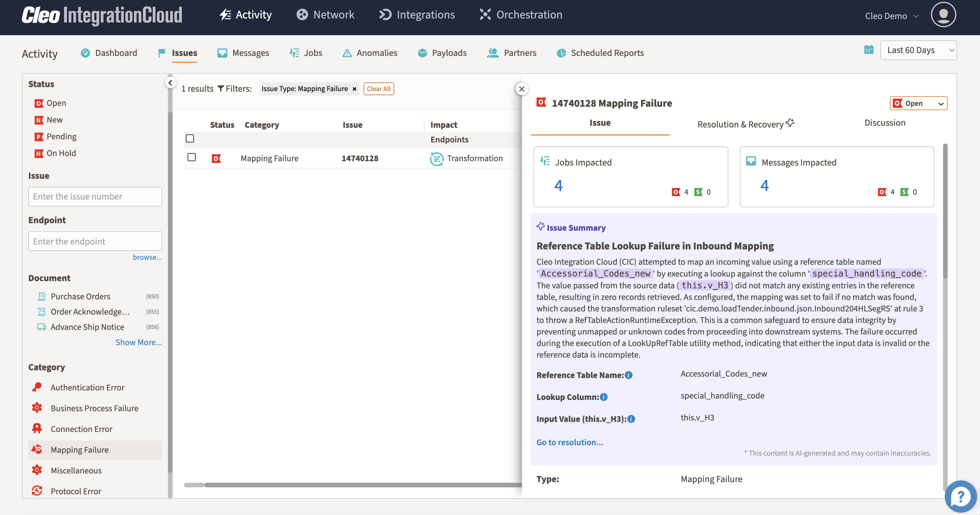The width and height of the screenshot is (980, 515).
Task: Click the Clear All filters button
Action: click(x=379, y=89)
